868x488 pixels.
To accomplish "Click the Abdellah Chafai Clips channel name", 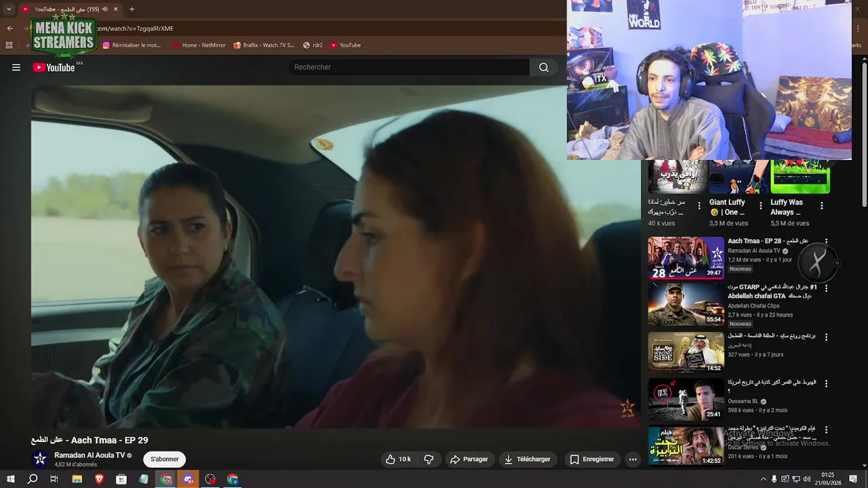I will point(753,306).
